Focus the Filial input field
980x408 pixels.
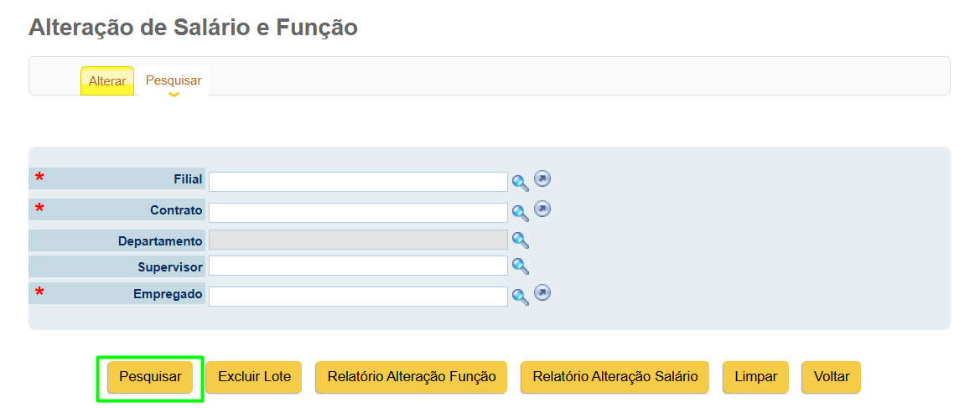pos(358,182)
